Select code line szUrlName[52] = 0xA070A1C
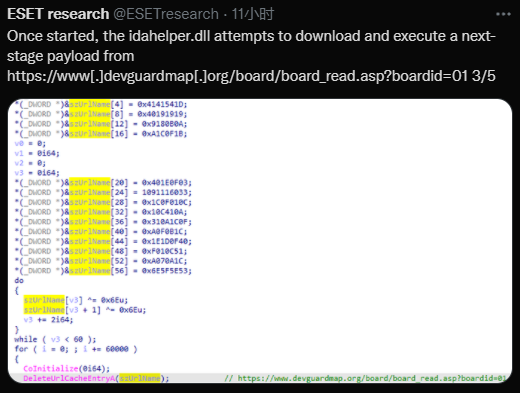 [101, 261]
